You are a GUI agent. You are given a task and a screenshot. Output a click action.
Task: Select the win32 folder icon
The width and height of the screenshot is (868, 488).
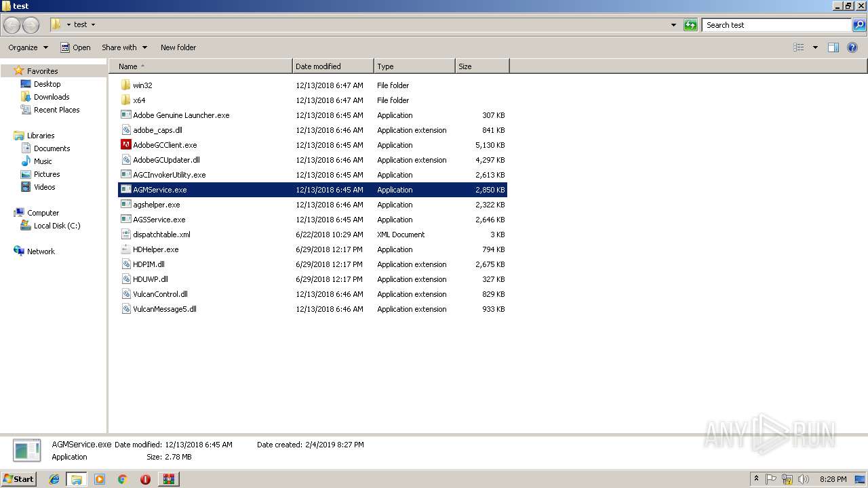pyautogui.click(x=125, y=85)
